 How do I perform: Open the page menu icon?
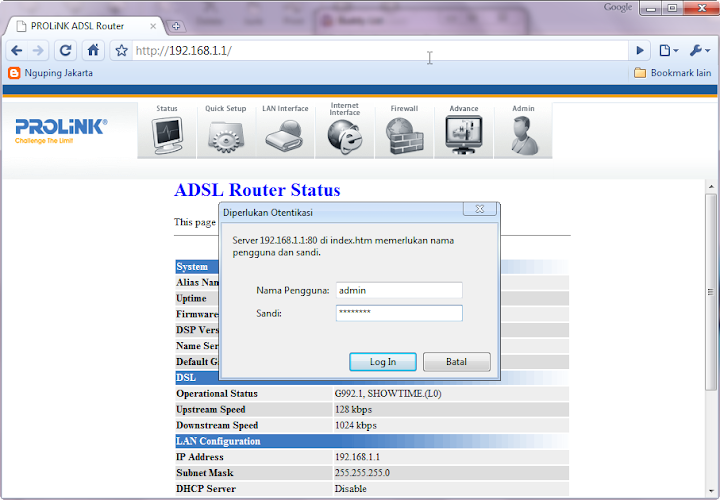tap(668, 51)
